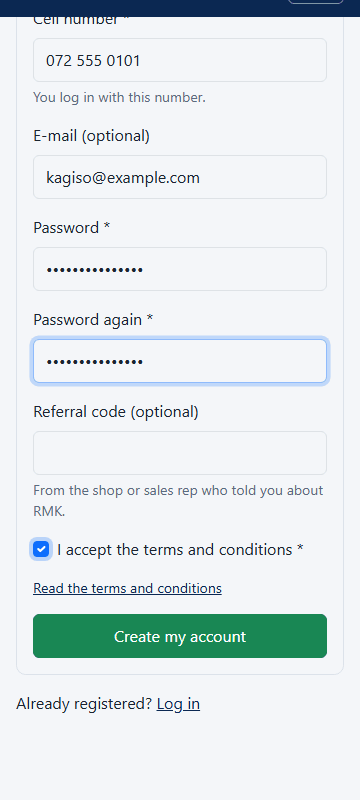Click the Referral code (optional) label
Image resolution: width=360 pixels, height=800 pixels.
pos(116,411)
